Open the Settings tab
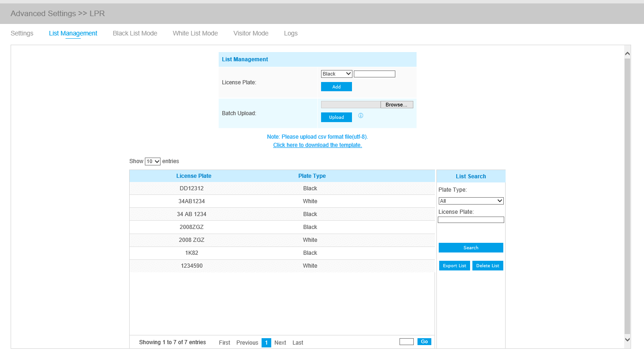This screenshot has height=352, width=644. click(x=22, y=33)
